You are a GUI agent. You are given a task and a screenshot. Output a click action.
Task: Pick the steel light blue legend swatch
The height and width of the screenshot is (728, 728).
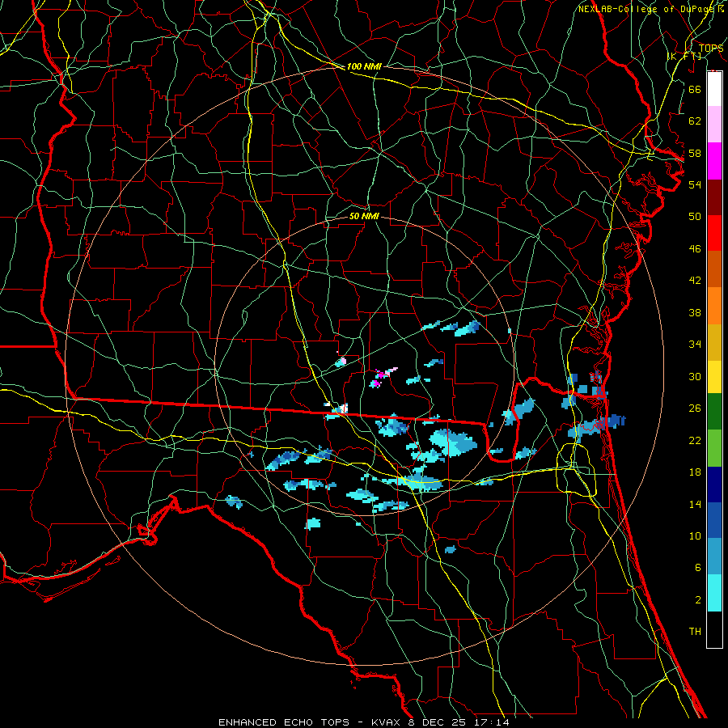[x=714, y=557]
